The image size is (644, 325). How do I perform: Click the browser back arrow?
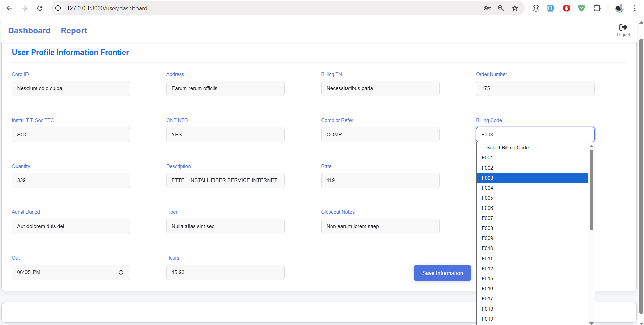click(x=9, y=8)
